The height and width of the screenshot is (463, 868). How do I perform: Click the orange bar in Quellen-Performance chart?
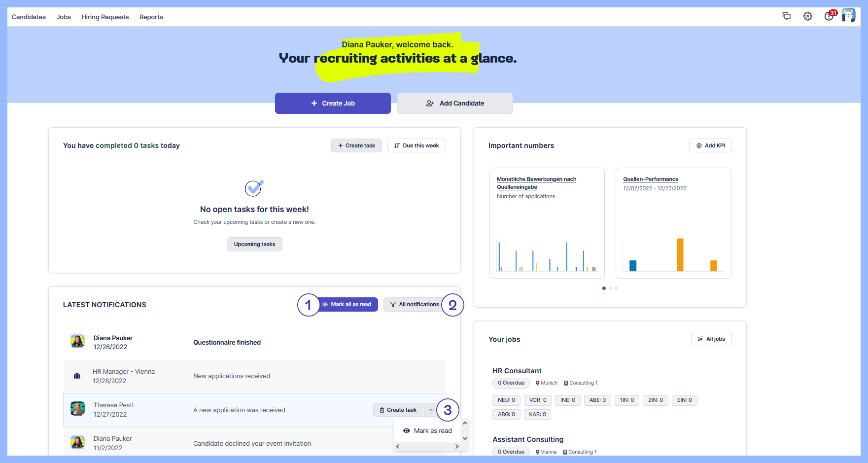coord(680,255)
